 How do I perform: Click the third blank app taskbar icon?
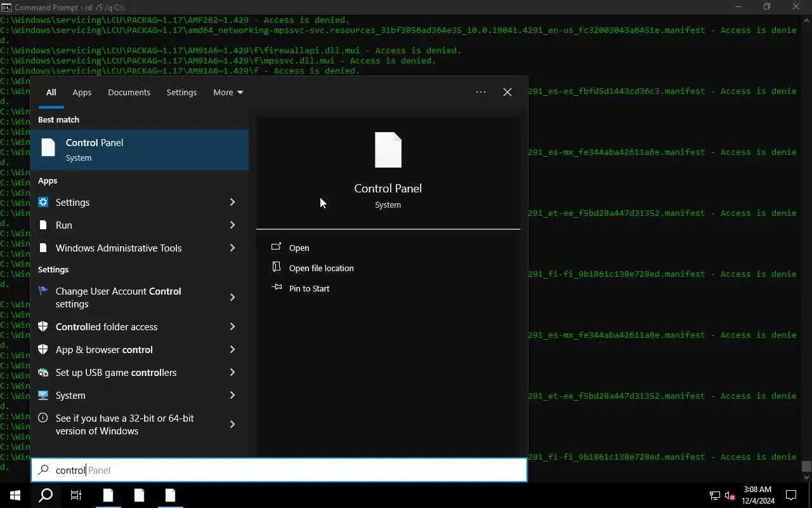coord(170,495)
